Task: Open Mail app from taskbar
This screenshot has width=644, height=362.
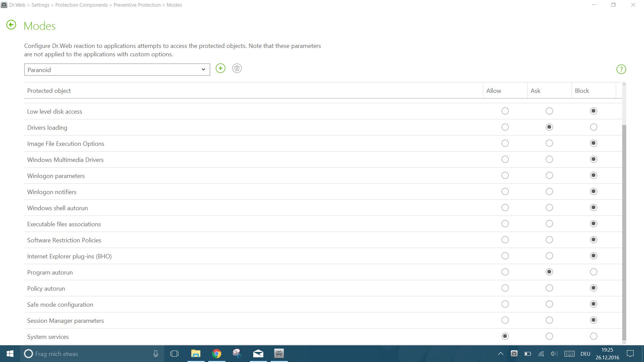Action: pyautogui.click(x=258, y=354)
